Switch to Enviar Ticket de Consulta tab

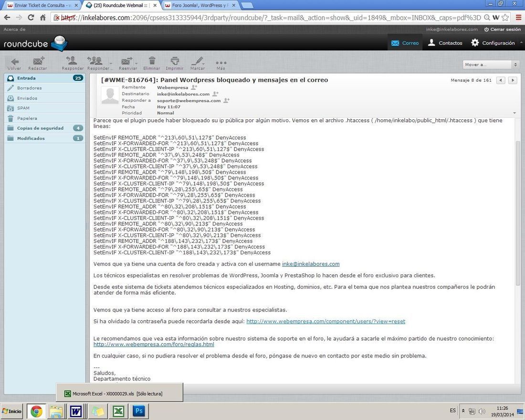click(42, 5)
